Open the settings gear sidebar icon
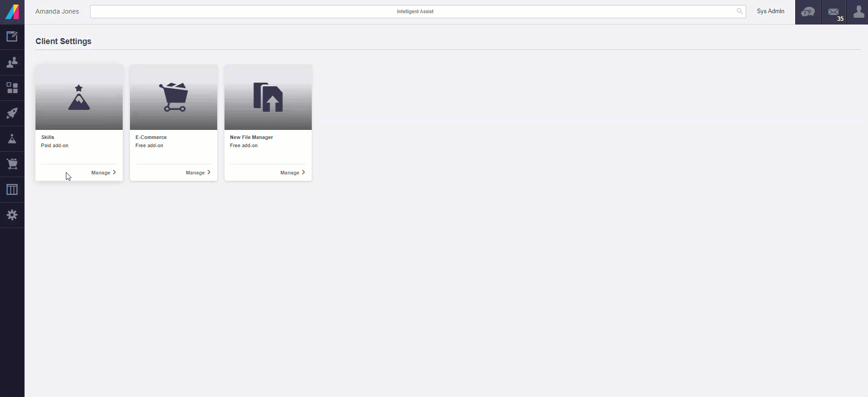868x397 pixels. point(12,215)
